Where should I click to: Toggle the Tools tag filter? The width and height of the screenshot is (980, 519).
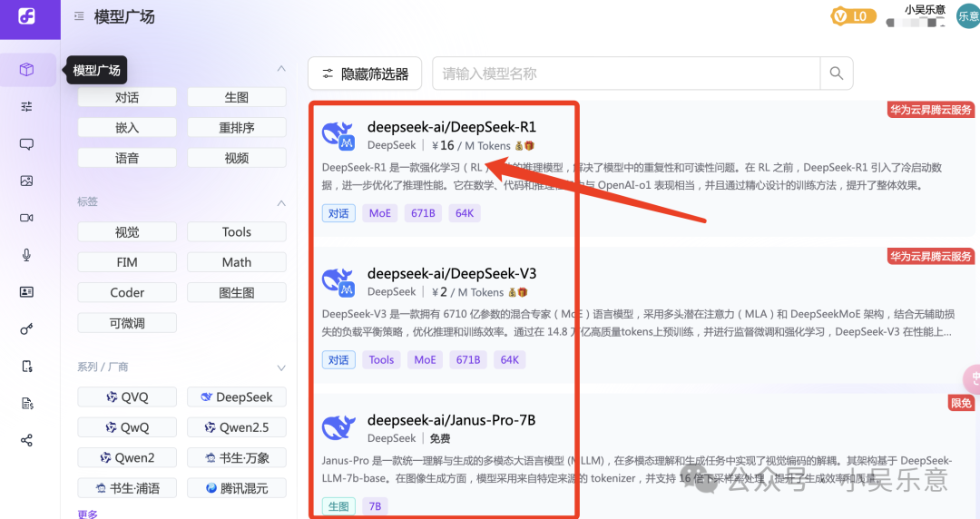(236, 232)
